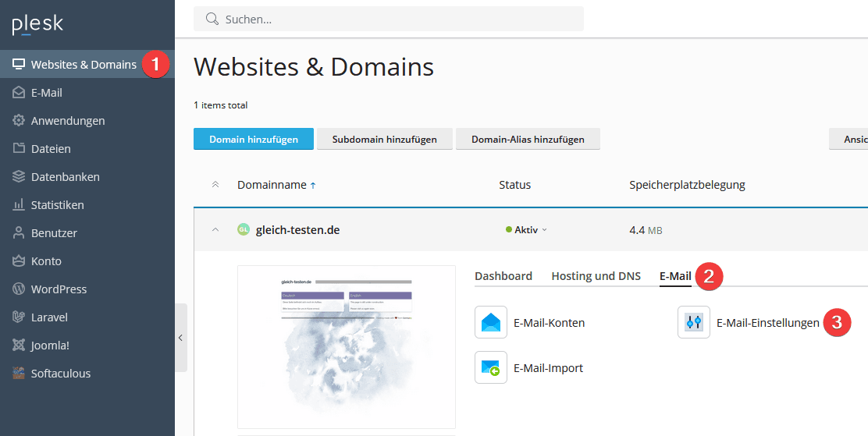Open Dateien in the sidebar
Screen dimensions: 868x436
pos(51,149)
